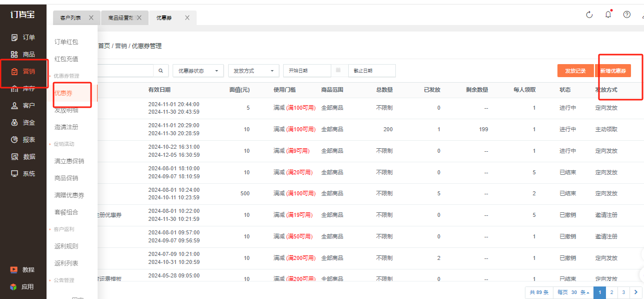Click the 资金 (Funds) sidebar icon

click(15, 123)
